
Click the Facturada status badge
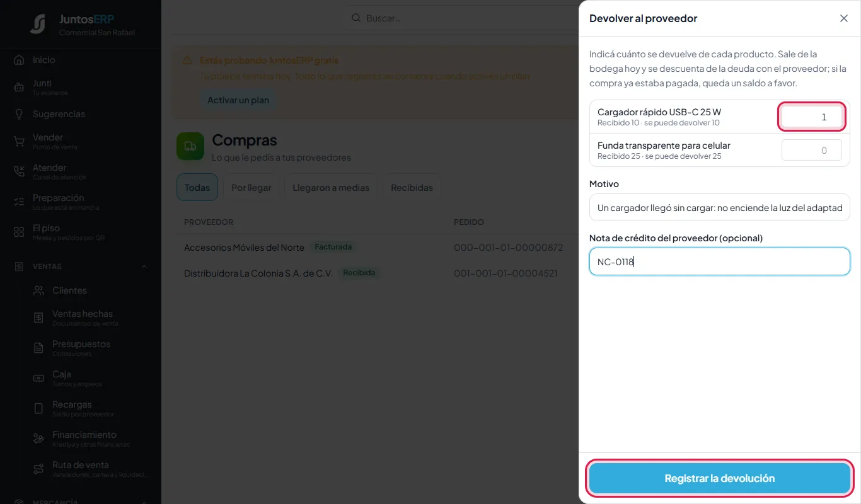pos(333,247)
